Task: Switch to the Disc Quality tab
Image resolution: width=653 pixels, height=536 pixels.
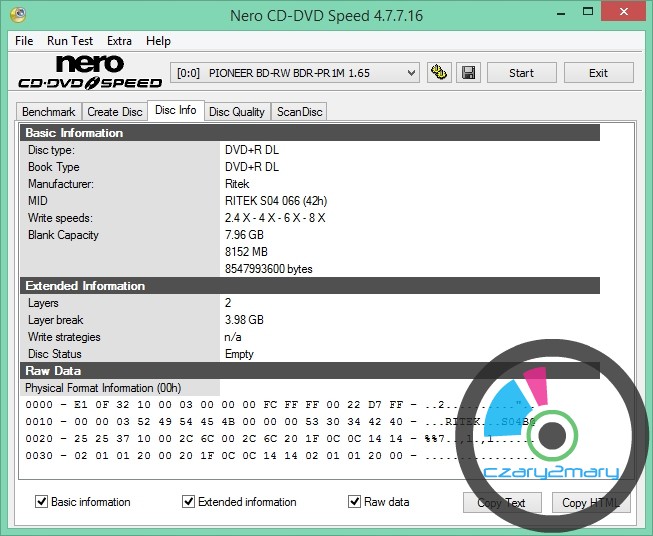Action: point(237,112)
